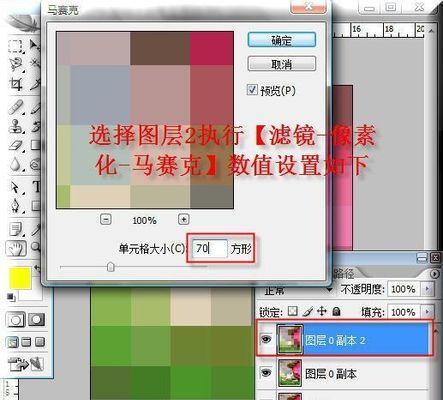
Task: Select the Clone Stamp tool
Action: [16, 127]
